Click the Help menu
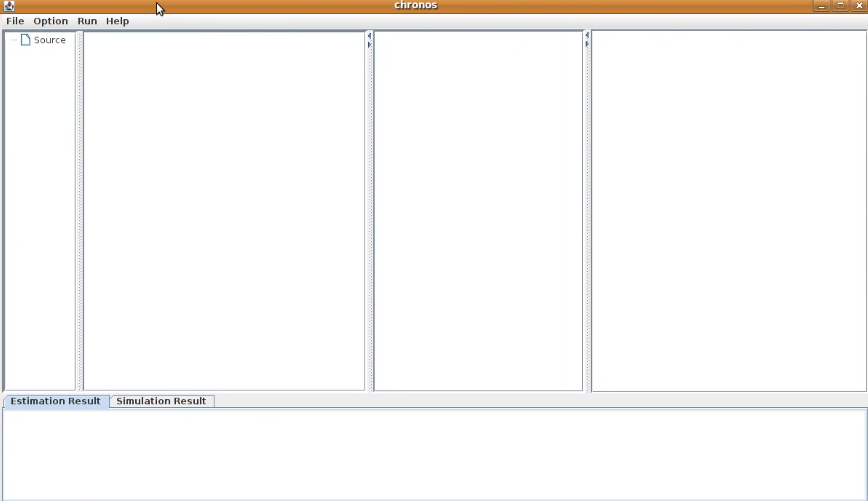Image resolution: width=868 pixels, height=501 pixels. tap(118, 21)
